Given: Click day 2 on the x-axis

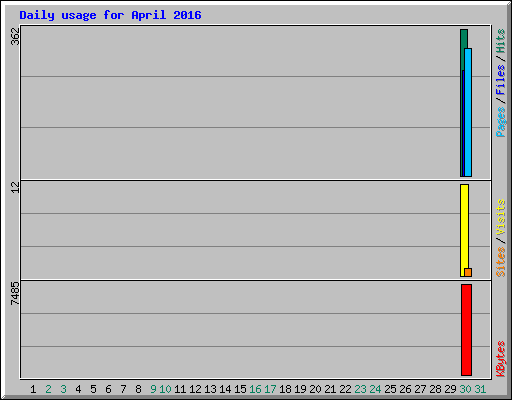Looking at the screenshot, I should (x=48, y=389).
